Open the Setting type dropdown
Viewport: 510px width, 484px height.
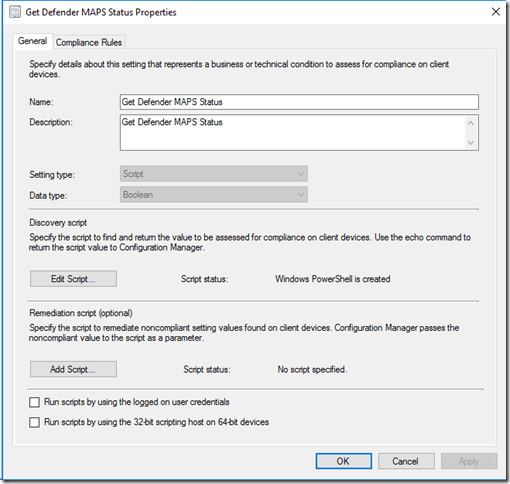214,174
